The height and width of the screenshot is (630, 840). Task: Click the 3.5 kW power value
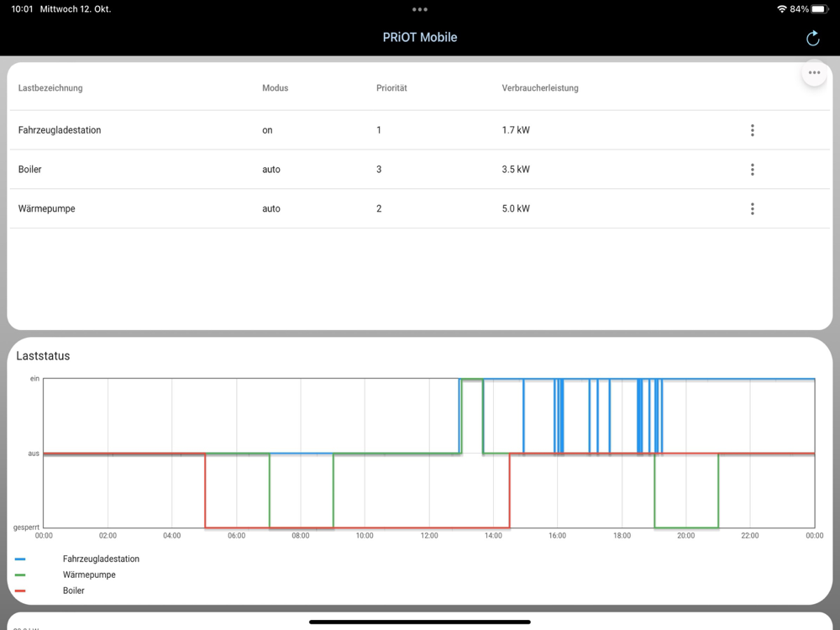516,170
